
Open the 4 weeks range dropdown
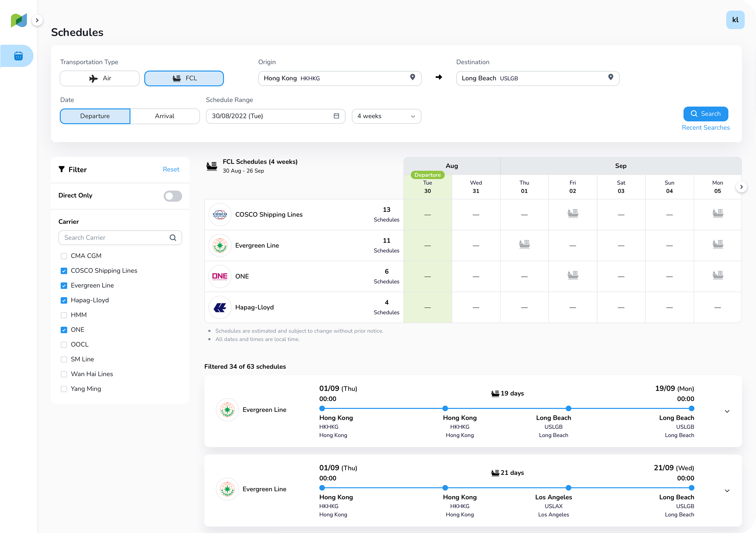coord(386,116)
